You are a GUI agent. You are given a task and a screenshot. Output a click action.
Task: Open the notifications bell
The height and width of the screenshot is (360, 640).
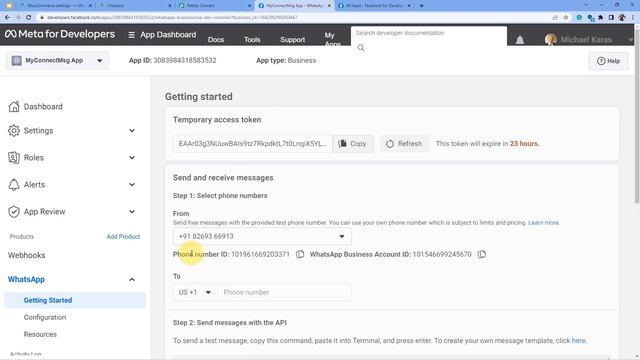[x=520, y=40]
